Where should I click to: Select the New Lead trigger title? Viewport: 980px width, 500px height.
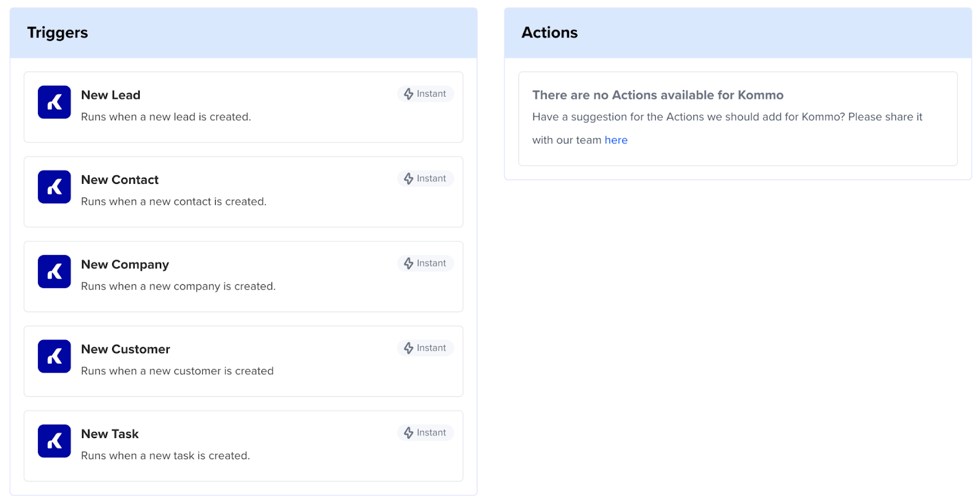[111, 95]
